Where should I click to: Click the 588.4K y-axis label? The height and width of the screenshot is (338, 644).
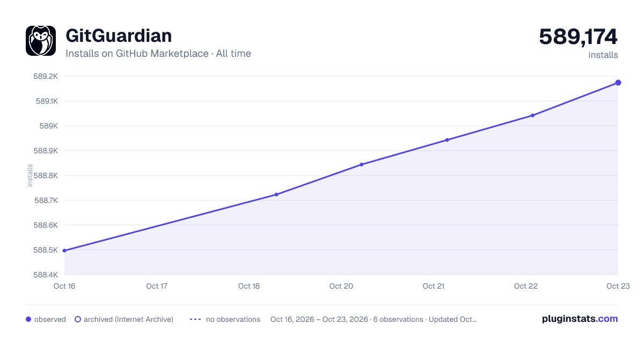[x=46, y=275]
